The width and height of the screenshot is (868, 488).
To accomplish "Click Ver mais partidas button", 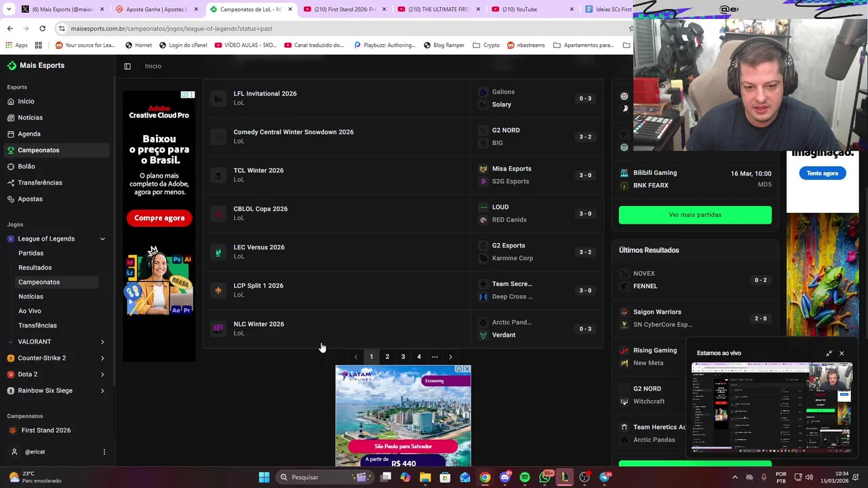I will 695,215.
